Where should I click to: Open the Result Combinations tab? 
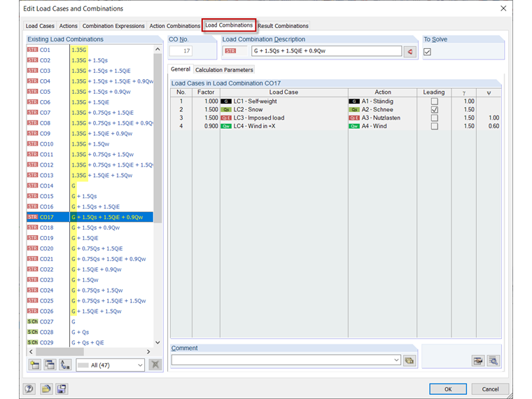pos(283,26)
